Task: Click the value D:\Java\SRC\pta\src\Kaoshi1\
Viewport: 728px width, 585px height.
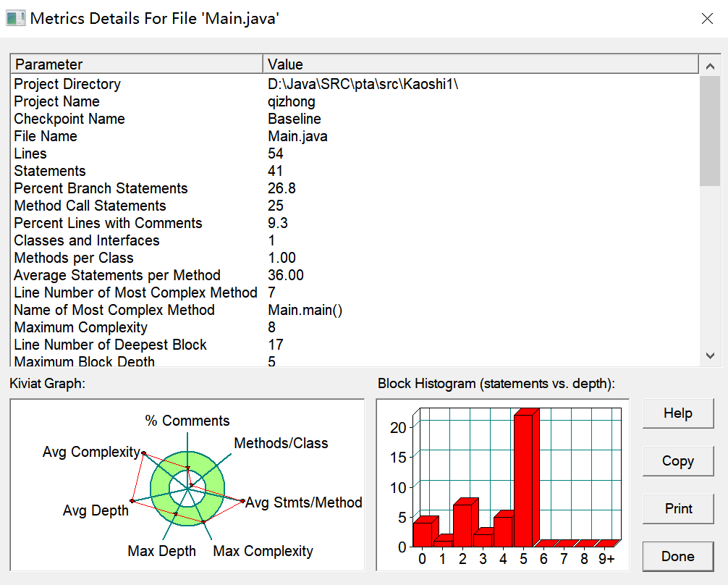Action: pyautogui.click(x=363, y=84)
